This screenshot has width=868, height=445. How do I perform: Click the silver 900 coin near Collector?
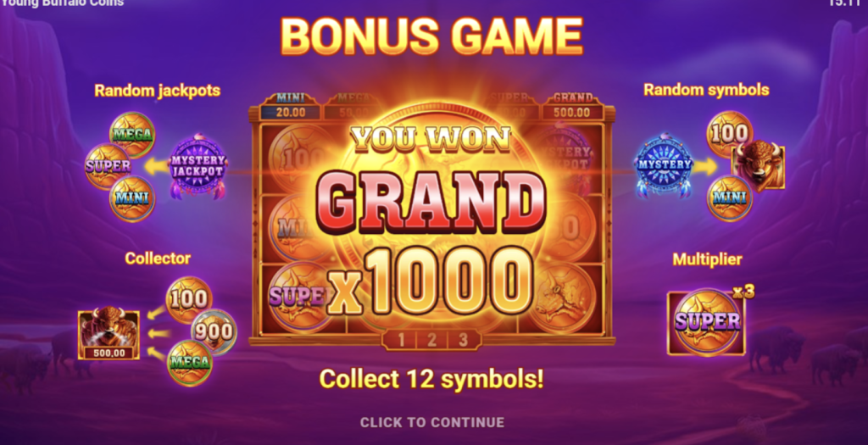[214, 332]
